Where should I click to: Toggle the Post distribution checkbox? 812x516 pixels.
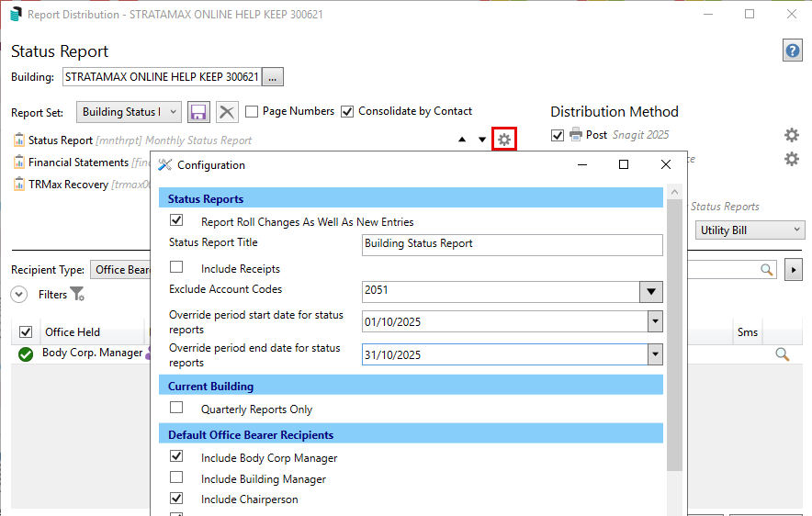558,135
